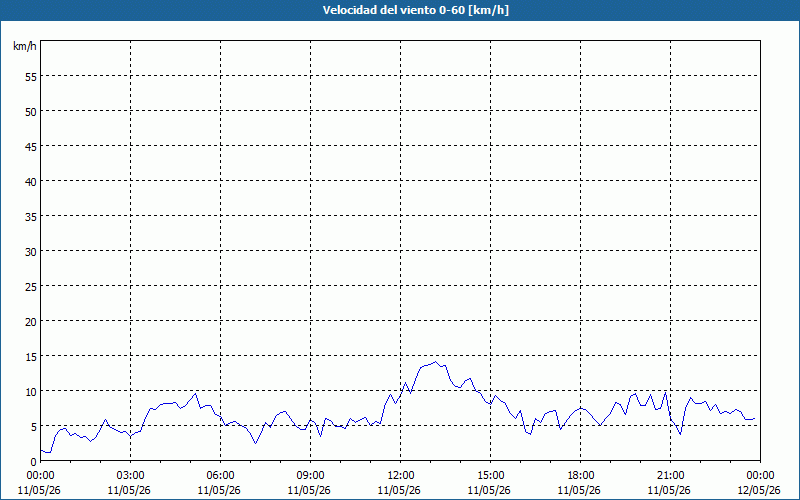Screen dimensions: 800x500
Task: Click the 12:00 time label
Action: coord(401,476)
